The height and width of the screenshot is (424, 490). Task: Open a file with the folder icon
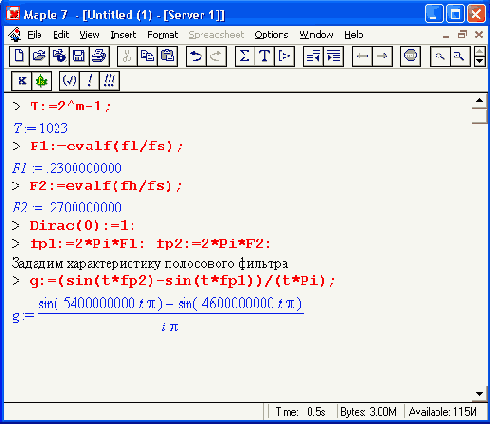39,56
